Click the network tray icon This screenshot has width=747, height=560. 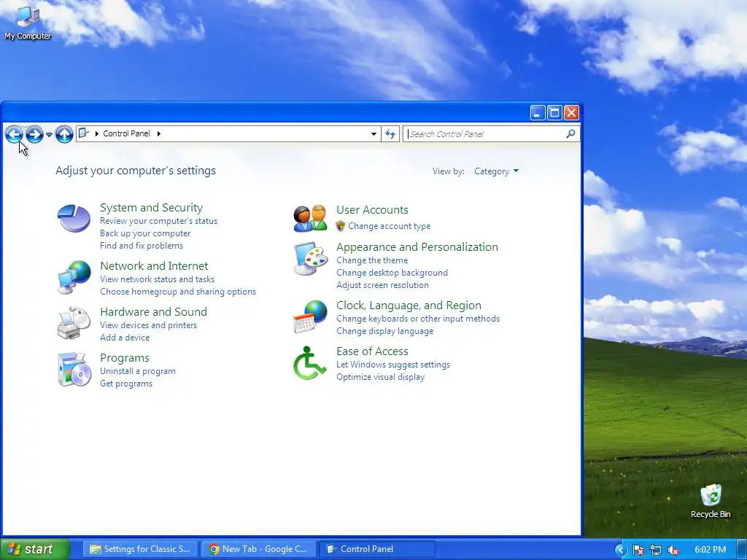point(656,550)
